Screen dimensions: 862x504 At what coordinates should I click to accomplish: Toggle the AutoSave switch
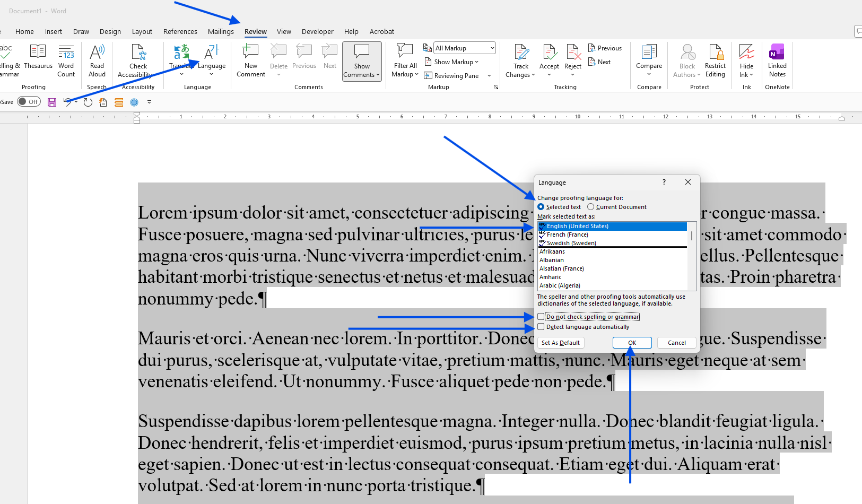coord(29,102)
